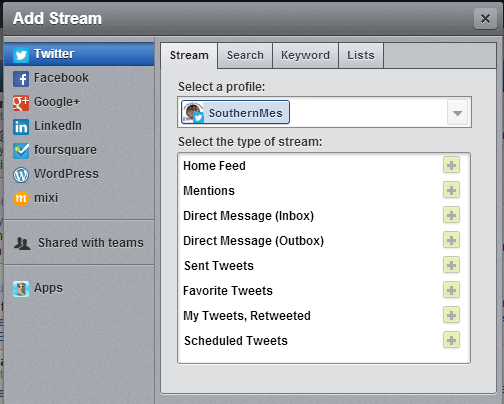504x404 pixels.
Task: Select WordPress in the network list
Action: [79, 174]
